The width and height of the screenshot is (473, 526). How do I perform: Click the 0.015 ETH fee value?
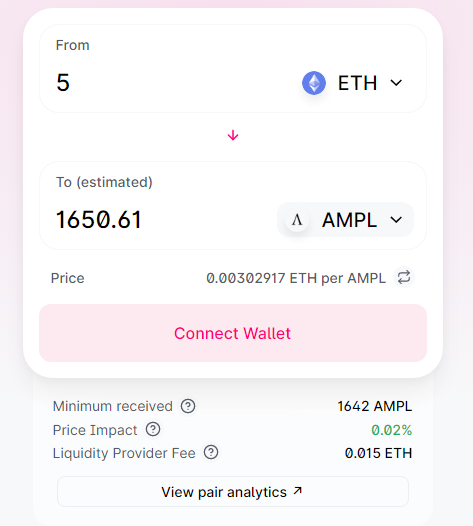point(378,453)
